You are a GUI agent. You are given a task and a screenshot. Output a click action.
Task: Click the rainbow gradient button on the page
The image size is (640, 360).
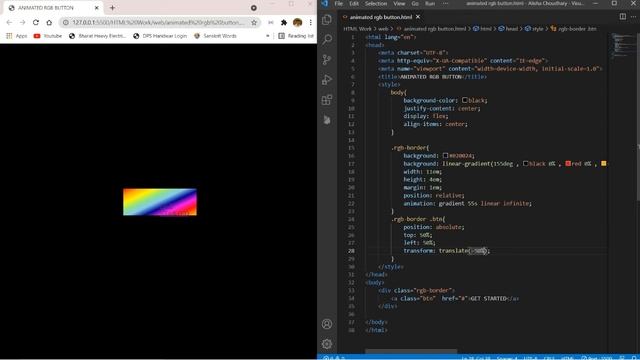pyautogui.click(x=160, y=202)
